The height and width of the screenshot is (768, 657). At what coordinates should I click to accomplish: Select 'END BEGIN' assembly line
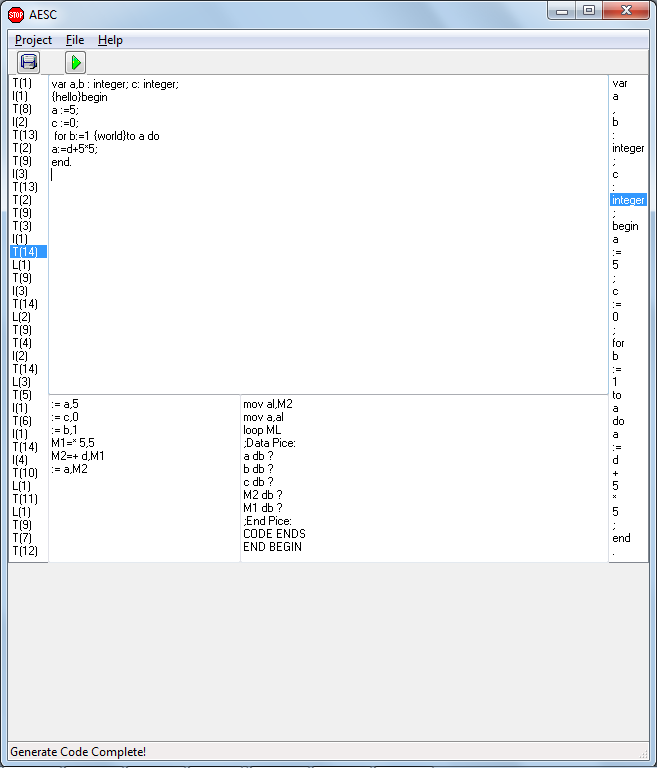pyautogui.click(x=272, y=547)
